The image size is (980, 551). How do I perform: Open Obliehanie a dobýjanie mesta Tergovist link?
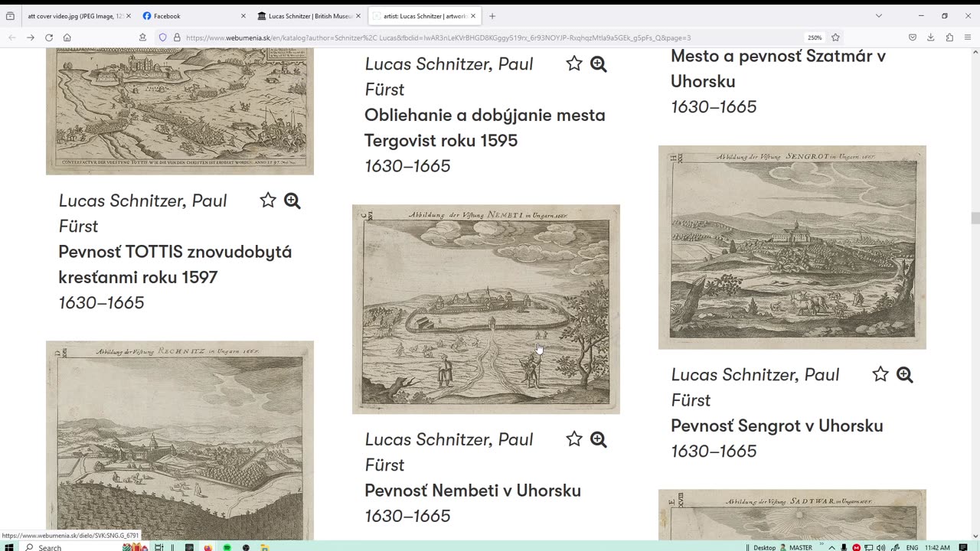point(485,128)
